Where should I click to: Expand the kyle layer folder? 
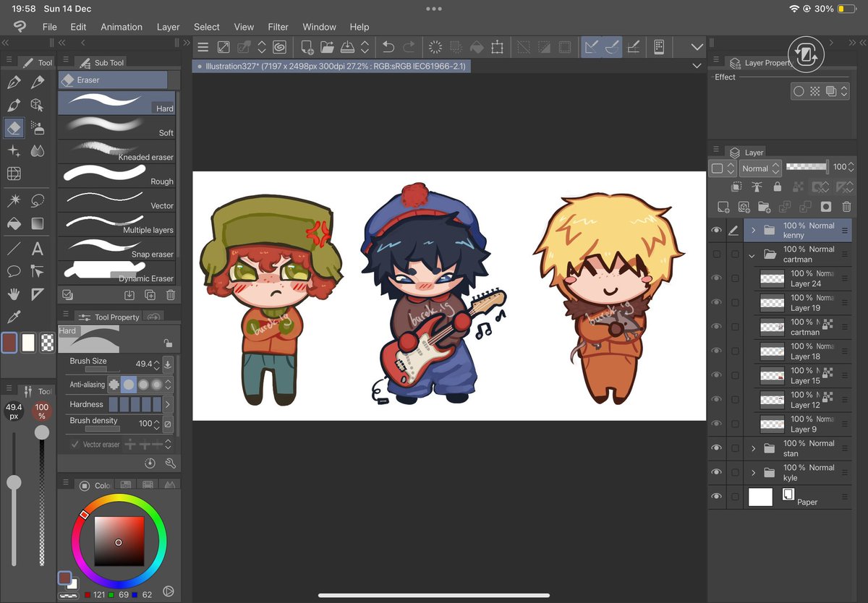tap(753, 473)
